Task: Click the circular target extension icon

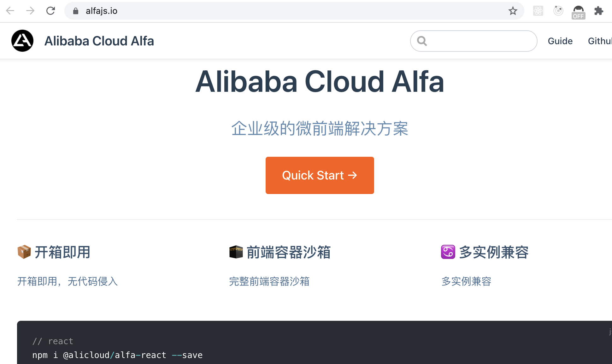Action: pyautogui.click(x=558, y=11)
